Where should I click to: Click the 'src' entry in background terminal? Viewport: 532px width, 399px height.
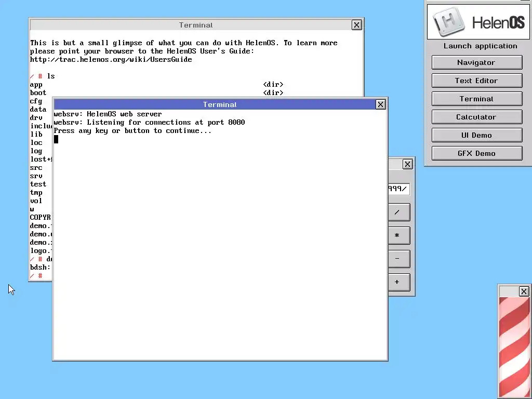pyautogui.click(x=36, y=168)
